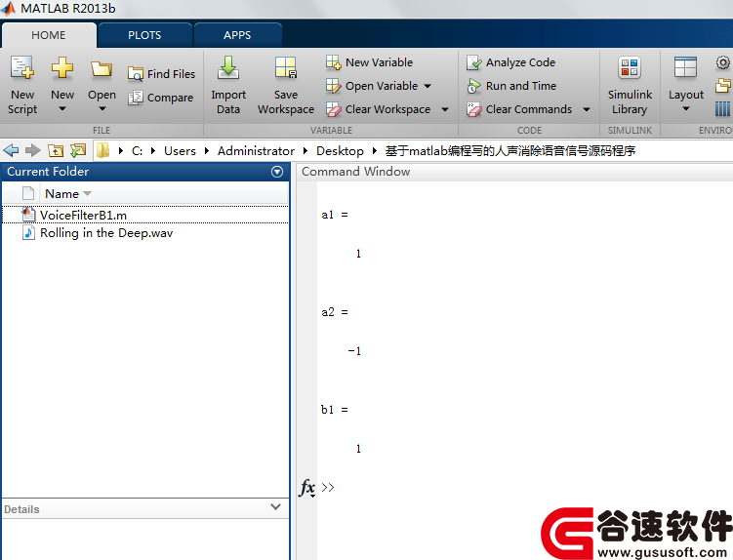This screenshot has width=733, height=560.
Task: Click the Layout icon
Action: (685, 67)
